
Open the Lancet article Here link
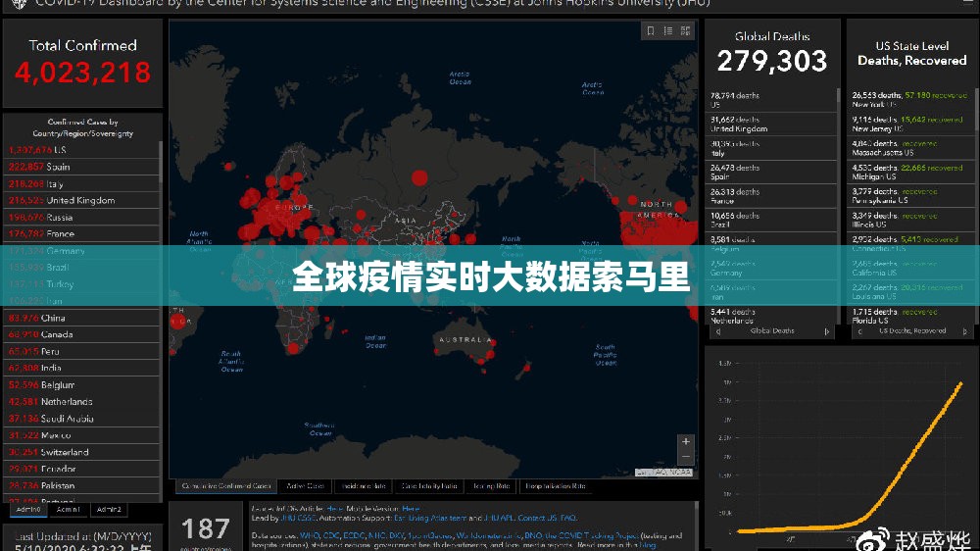335,509
